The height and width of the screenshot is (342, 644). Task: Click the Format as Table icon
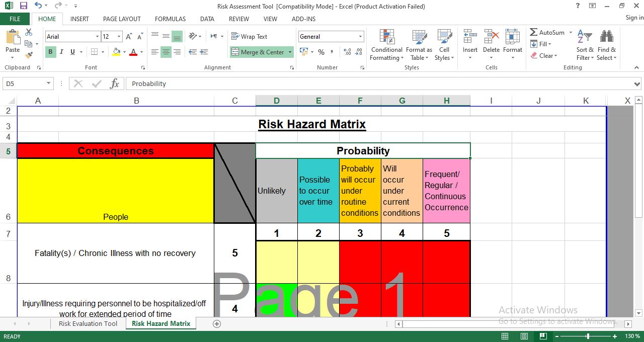[419, 45]
